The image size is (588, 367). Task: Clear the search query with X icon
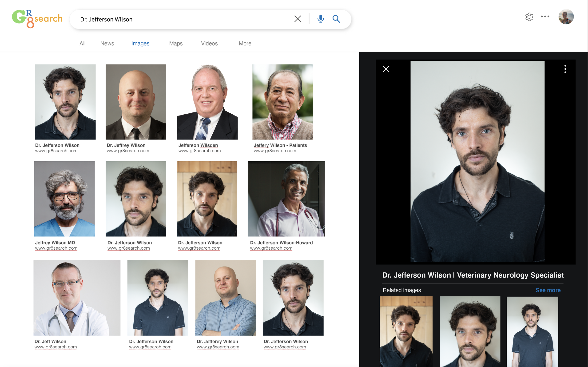(298, 19)
